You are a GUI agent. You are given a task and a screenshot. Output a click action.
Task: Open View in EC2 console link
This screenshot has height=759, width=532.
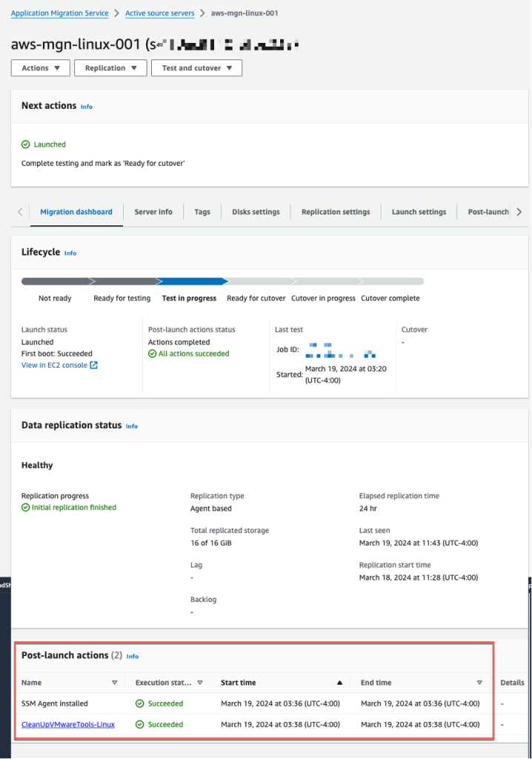coord(54,365)
